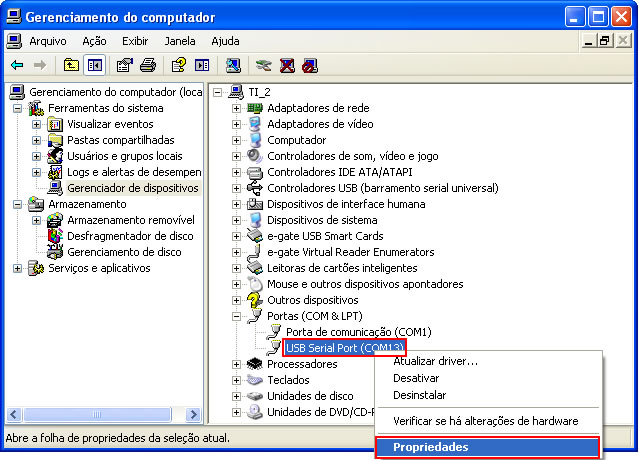Screen dimensions: 639x460
Task: Collapse Ferramentas do sistema node
Action: (x=17, y=108)
